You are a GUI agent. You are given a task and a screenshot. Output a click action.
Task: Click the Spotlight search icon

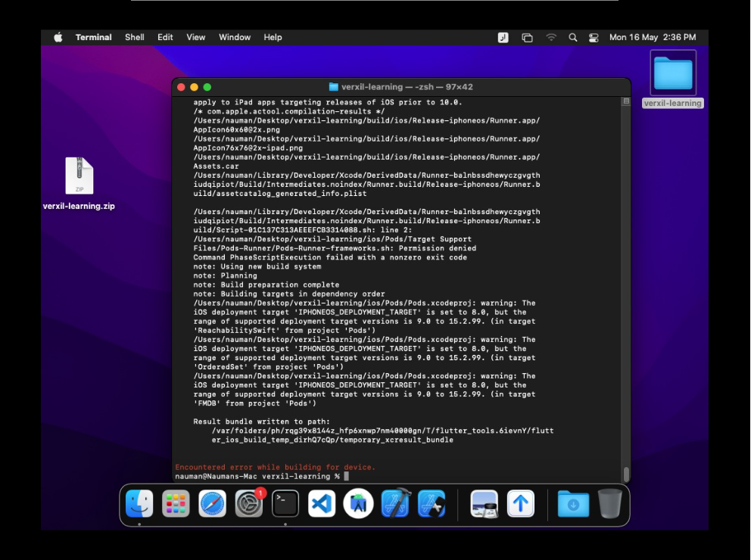(573, 37)
